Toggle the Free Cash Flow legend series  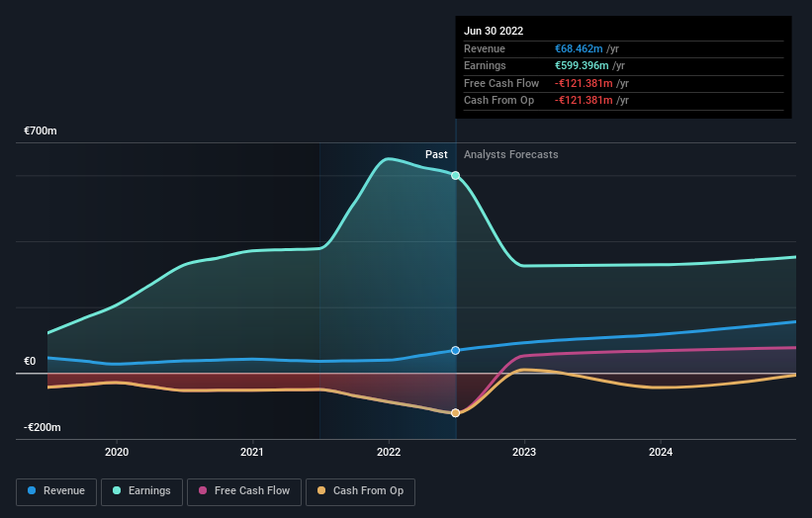tap(244, 491)
